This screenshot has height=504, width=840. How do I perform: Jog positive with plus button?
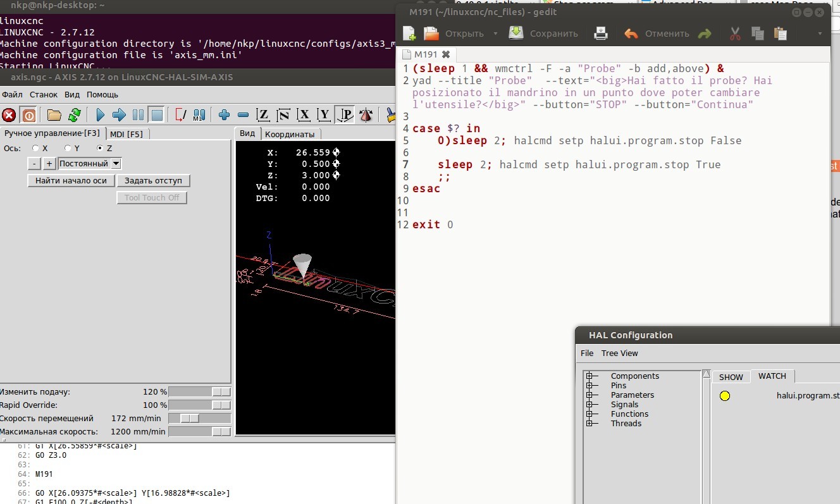coord(49,164)
